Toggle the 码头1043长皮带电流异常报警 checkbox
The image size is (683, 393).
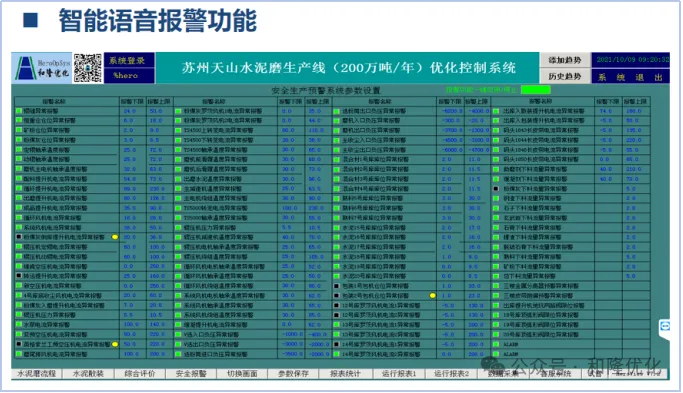coord(496,130)
